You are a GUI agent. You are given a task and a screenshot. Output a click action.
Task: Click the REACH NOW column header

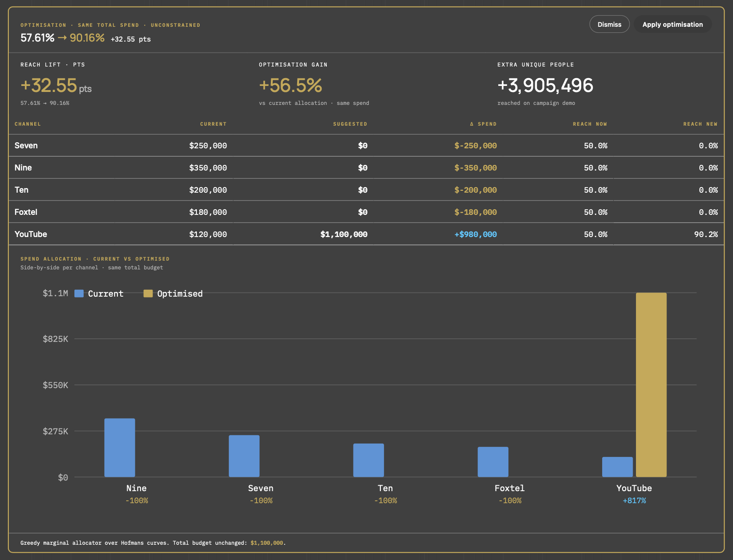[x=590, y=124]
